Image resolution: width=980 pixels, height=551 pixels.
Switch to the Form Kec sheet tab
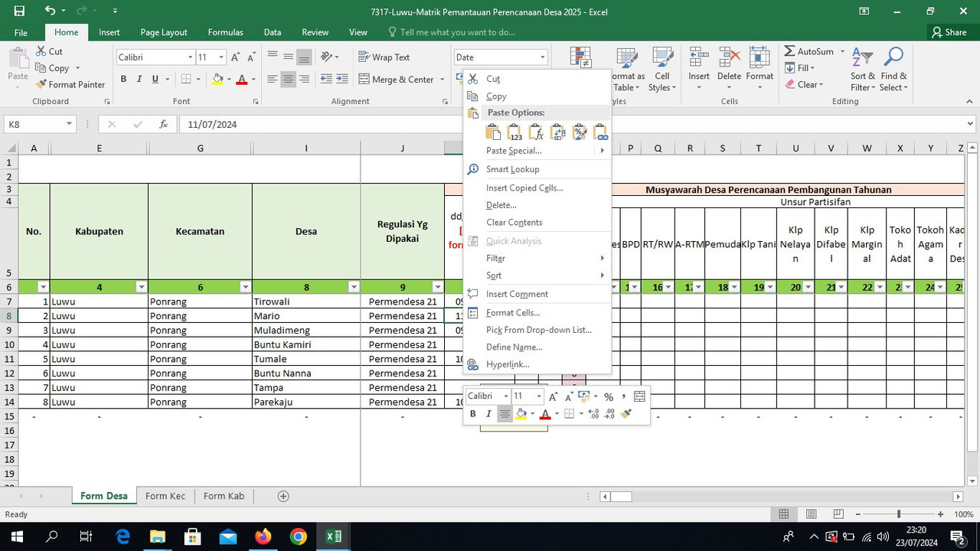click(x=165, y=496)
